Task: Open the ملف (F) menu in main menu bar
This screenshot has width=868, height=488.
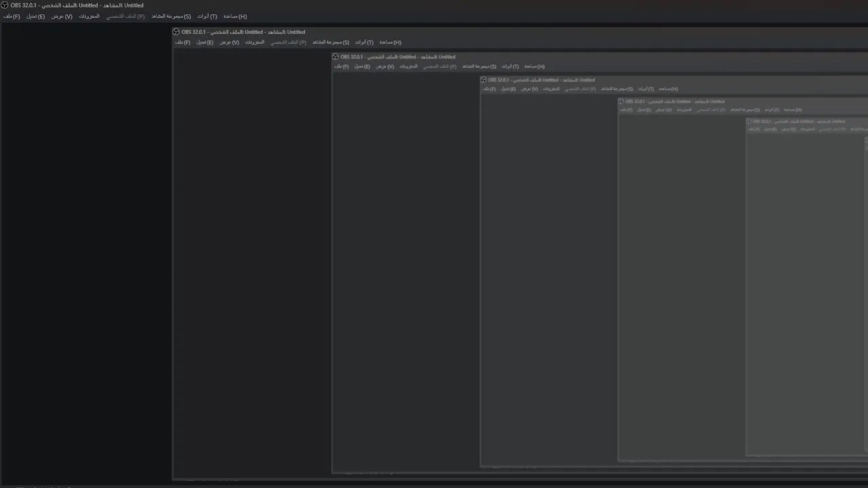Action: pos(12,16)
